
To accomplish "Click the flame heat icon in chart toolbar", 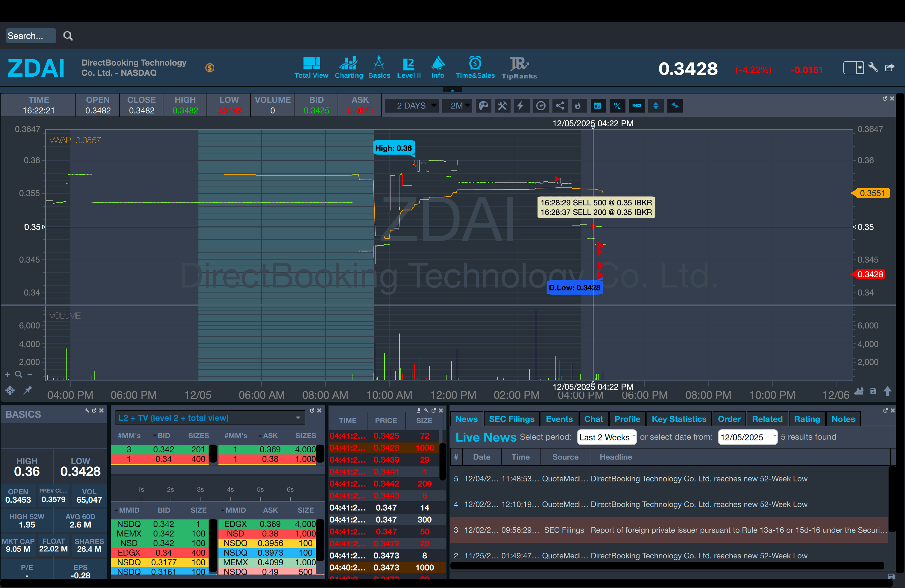I will coord(578,106).
